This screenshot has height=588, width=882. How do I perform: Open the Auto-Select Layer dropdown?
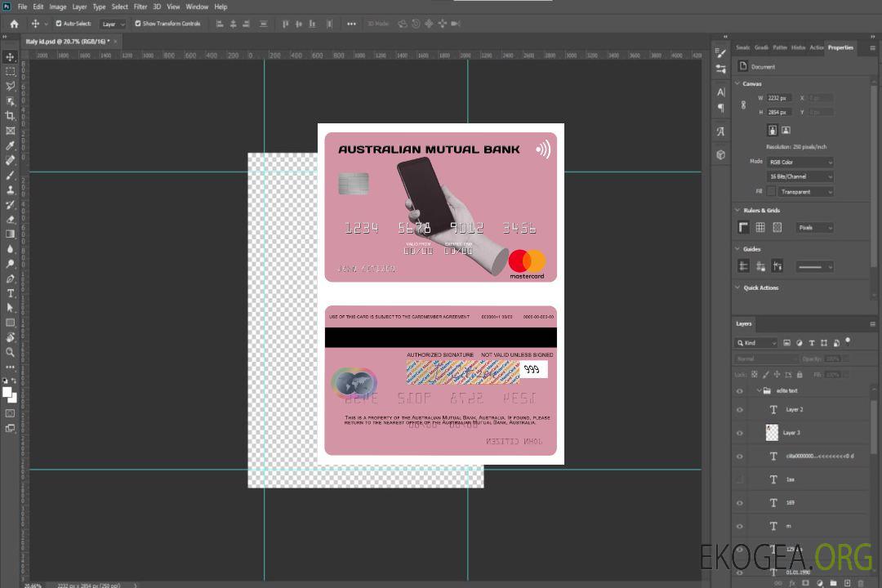[x=113, y=24]
